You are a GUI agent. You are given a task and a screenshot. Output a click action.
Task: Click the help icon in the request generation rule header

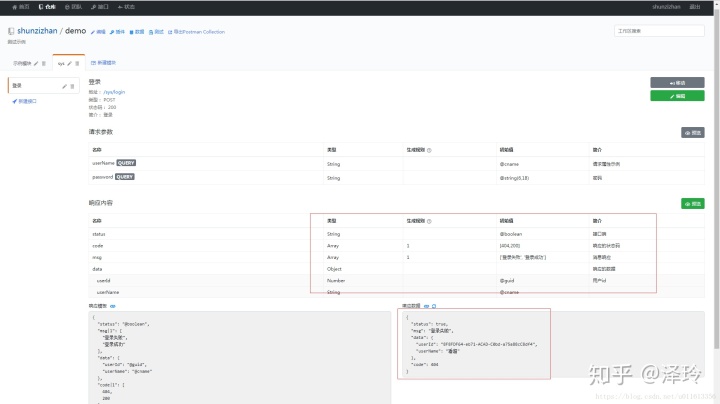[x=429, y=150]
